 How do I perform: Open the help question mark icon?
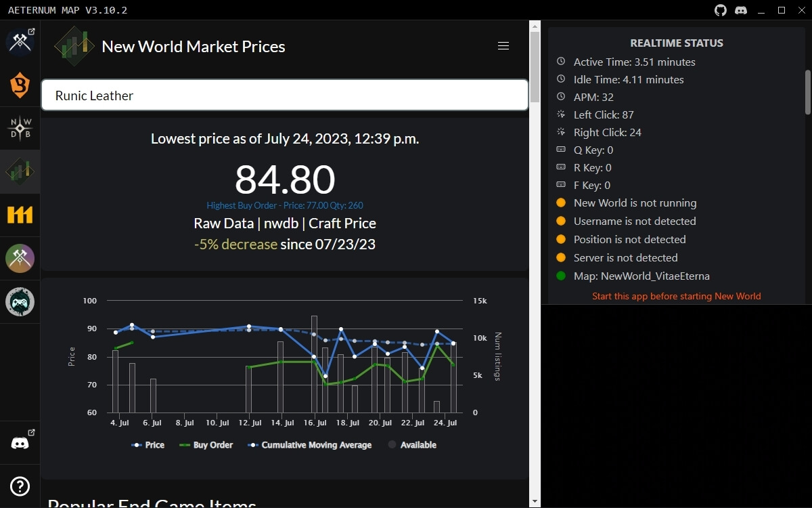click(20, 486)
